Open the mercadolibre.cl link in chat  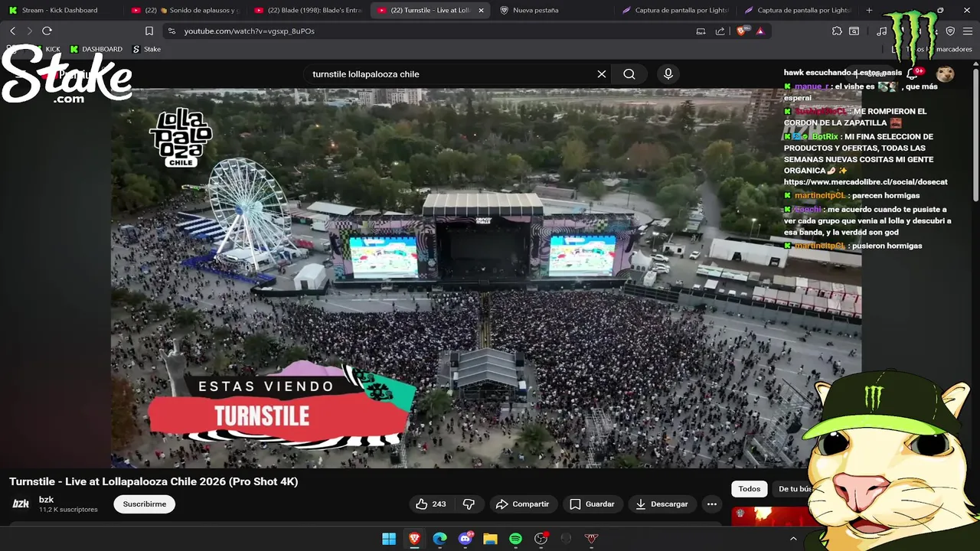click(x=865, y=182)
